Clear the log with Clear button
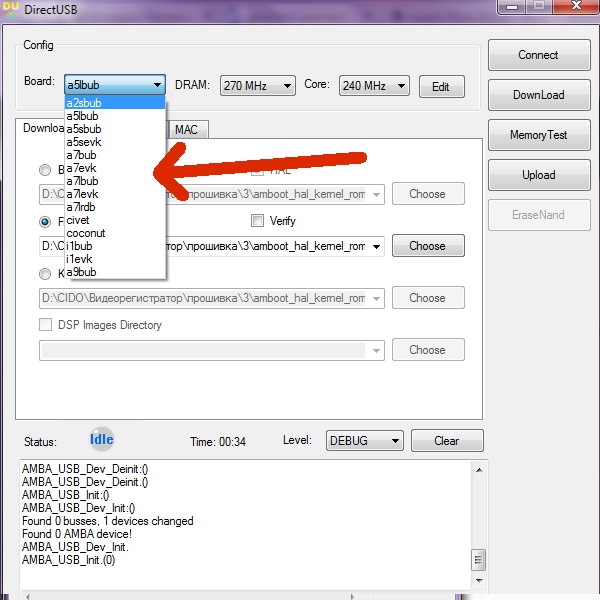Viewport: 600px width, 600px height. click(x=446, y=441)
